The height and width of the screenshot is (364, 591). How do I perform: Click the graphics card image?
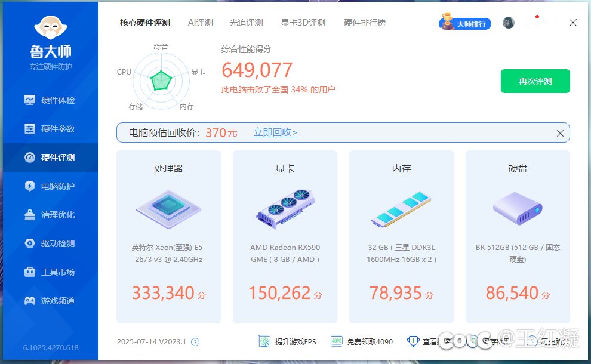tap(285, 209)
